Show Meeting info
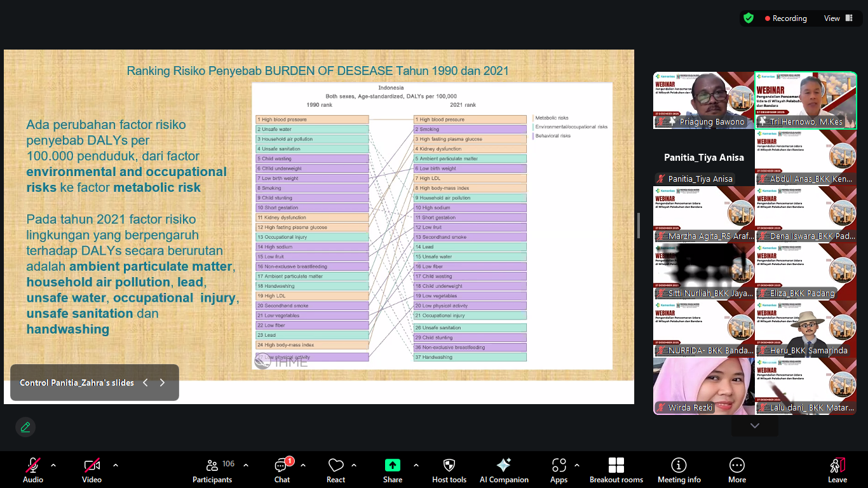Image resolution: width=868 pixels, height=488 pixels. point(679,470)
